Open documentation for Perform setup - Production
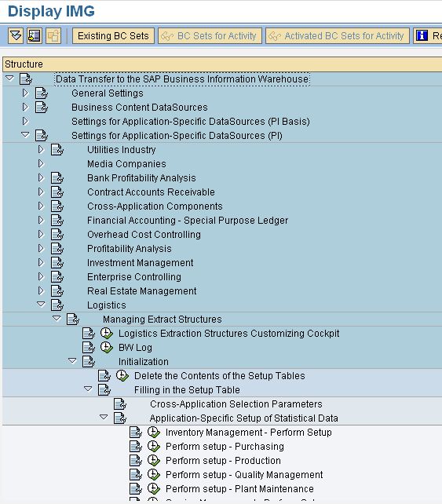Screen dimensions: 442x504 [136, 461]
